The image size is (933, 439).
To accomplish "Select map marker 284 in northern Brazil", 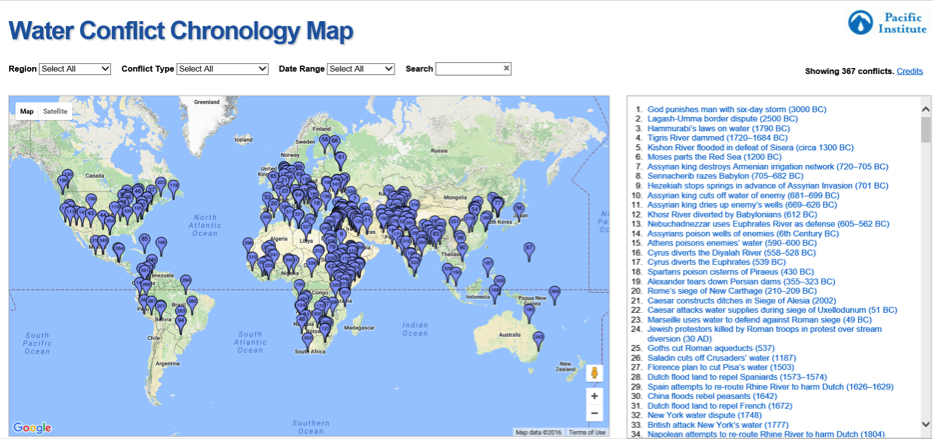I will (x=186, y=283).
